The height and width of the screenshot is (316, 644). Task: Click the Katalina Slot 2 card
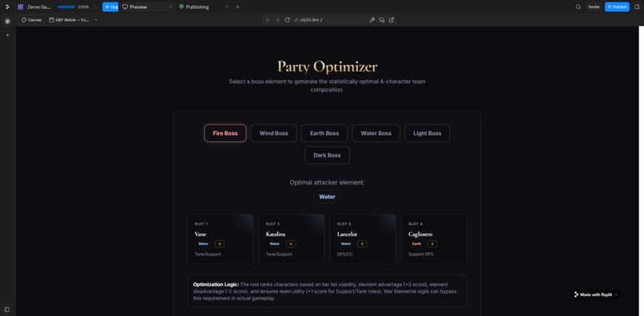click(292, 239)
